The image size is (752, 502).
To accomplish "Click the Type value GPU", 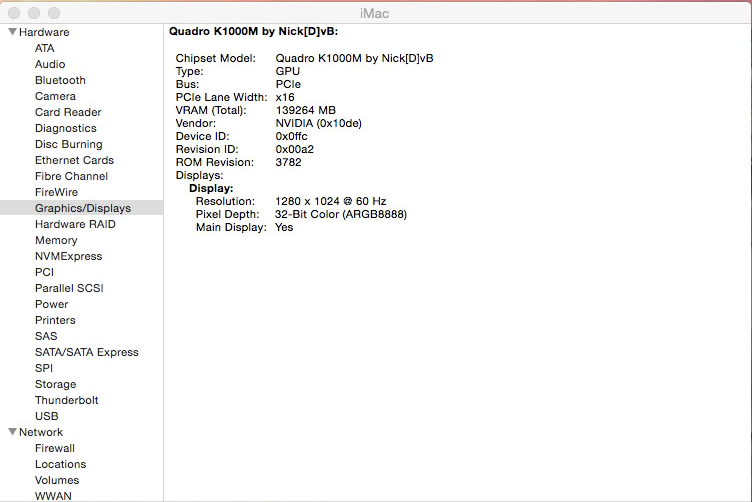I will pyautogui.click(x=288, y=71).
